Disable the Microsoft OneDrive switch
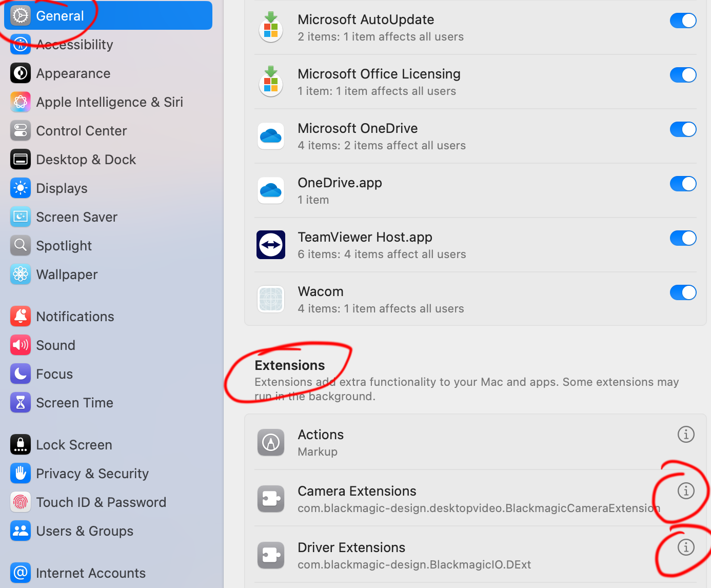Image resolution: width=711 pixels, height=588 pixels. click(683, 129)
